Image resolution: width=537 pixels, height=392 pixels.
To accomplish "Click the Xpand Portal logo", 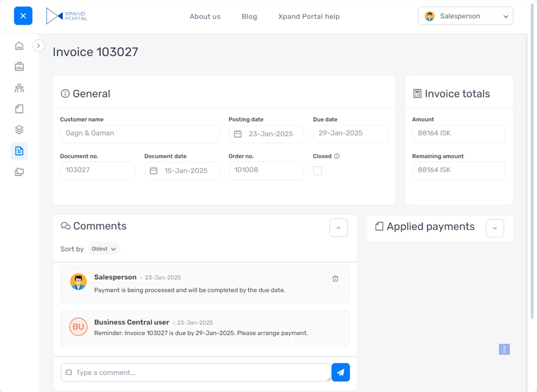I will (67, 16).
